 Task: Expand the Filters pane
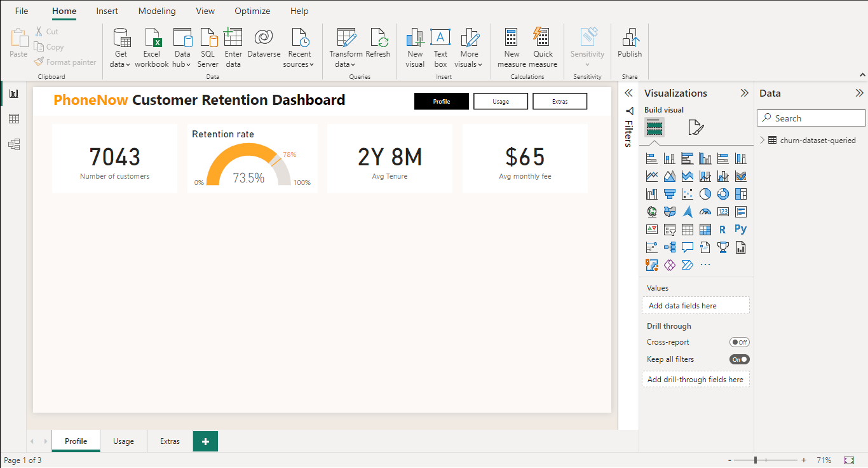click(x=628, y=93)
